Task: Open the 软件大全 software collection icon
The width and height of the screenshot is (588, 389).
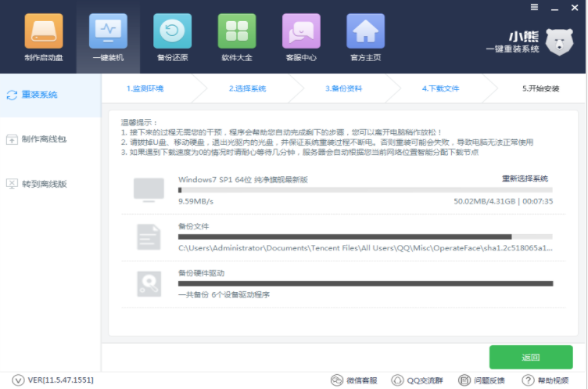Action: click(x=236, y=32)
